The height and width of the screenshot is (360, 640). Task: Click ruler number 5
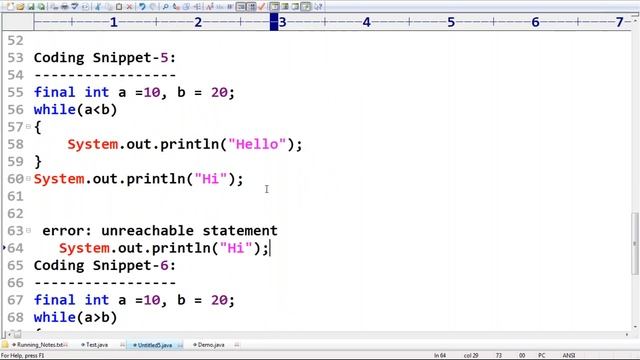click(x=451, y=22)
